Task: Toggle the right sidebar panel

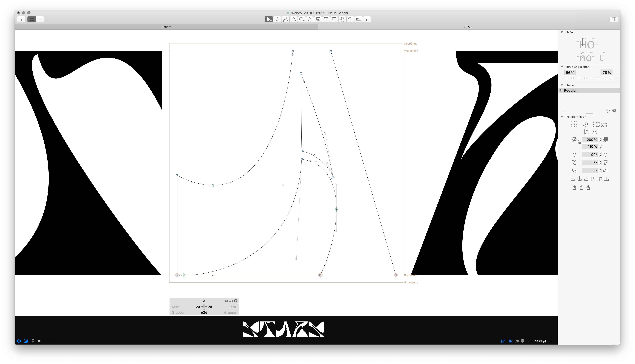Action: pos(614,19)
